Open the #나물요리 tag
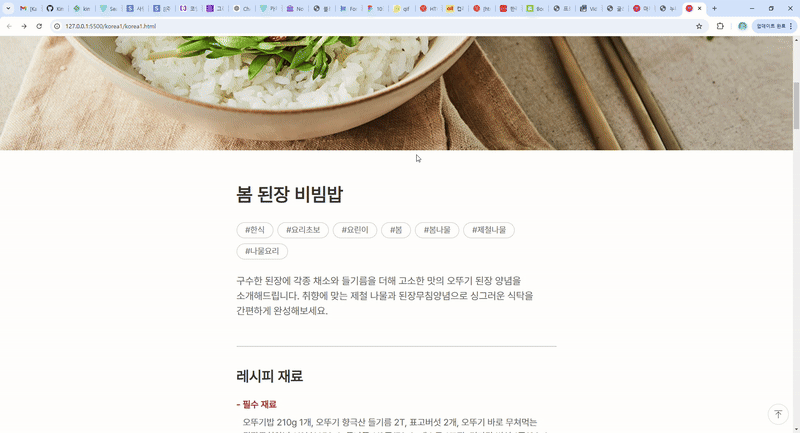Image resolution: width=800 pixels, height=433 pixels. pos(262,251)
